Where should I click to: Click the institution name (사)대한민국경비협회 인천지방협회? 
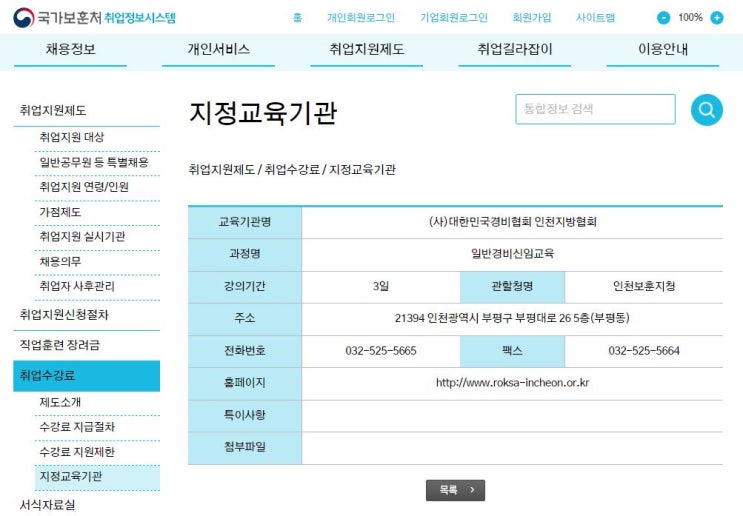[x=512, y=222]
